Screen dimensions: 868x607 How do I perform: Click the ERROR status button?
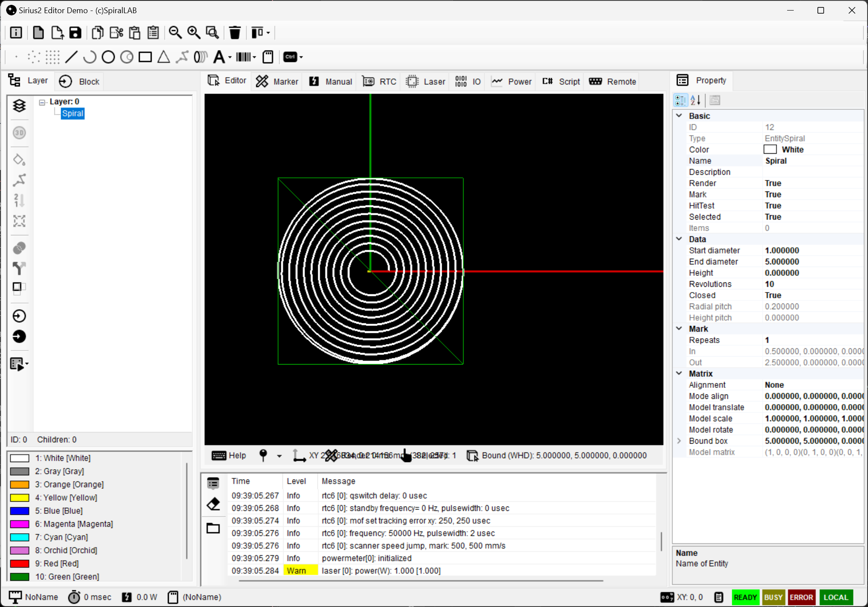(802, 597)
